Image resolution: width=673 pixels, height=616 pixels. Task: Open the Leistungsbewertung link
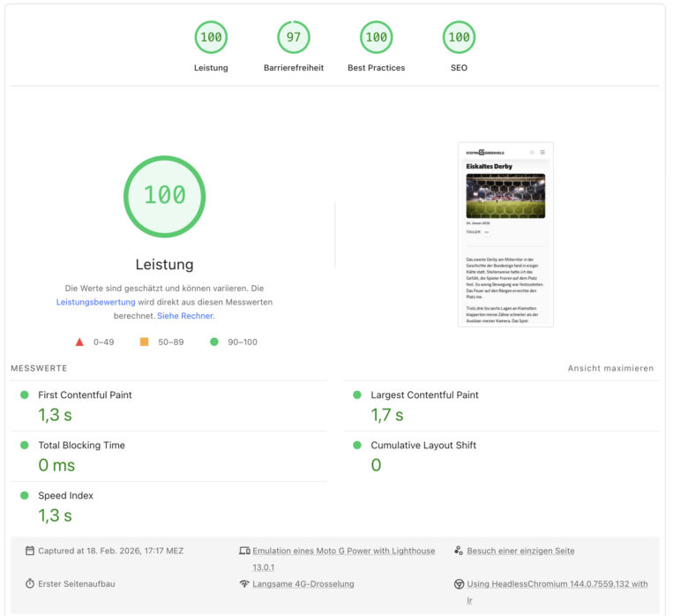(x=96, y=302)
